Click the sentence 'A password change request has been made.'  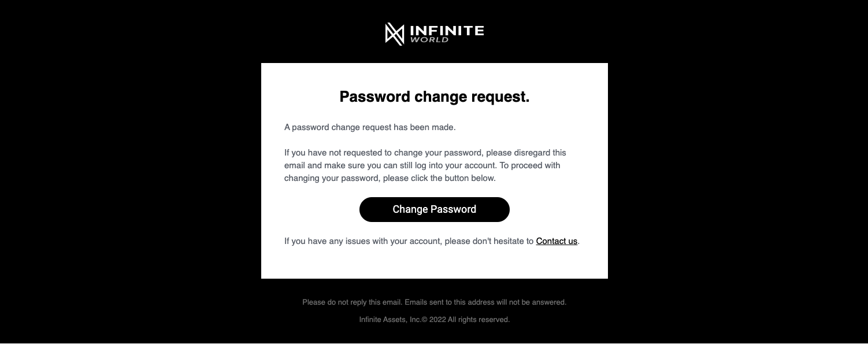click(x=370, y=127)
